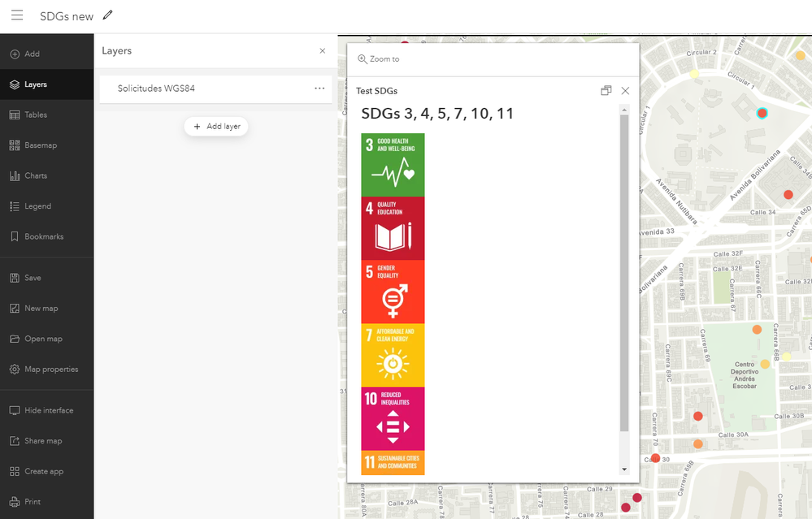Screen dimensions: 812x519
Task: Click the 'SDGs new' map title
Action: [67, 16]
